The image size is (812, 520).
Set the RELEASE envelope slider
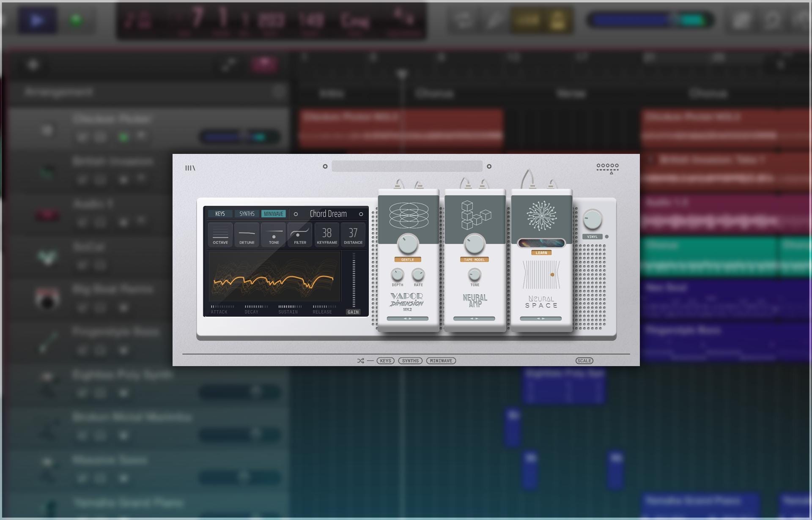[324, 307]
